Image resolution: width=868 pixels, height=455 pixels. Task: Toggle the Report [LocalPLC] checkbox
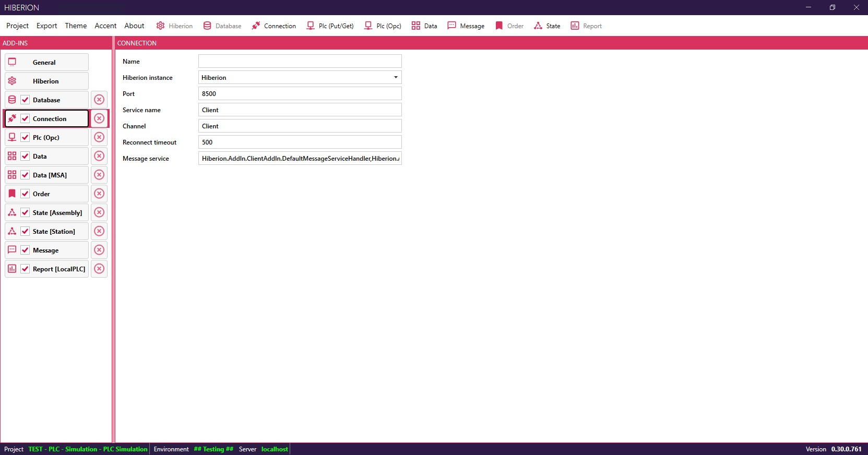pos(25,269)
